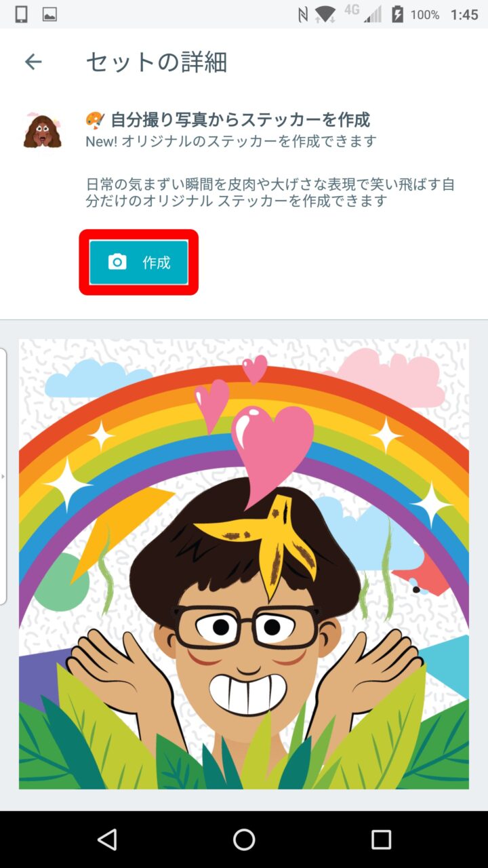The width and height of the screenshot is (488, 868).
Task: Tap the phone device icon in status bar
Action: (20, 14)
